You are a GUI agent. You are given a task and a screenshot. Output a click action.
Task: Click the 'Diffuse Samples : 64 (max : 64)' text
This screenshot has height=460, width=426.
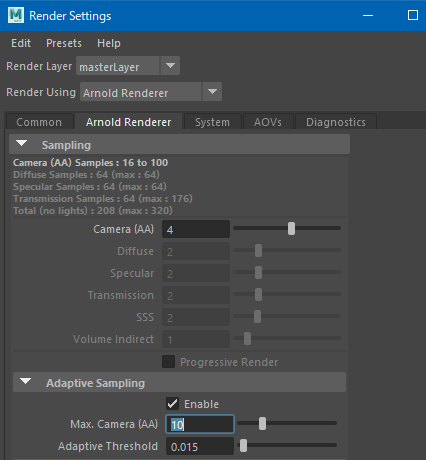coord(86,175)
